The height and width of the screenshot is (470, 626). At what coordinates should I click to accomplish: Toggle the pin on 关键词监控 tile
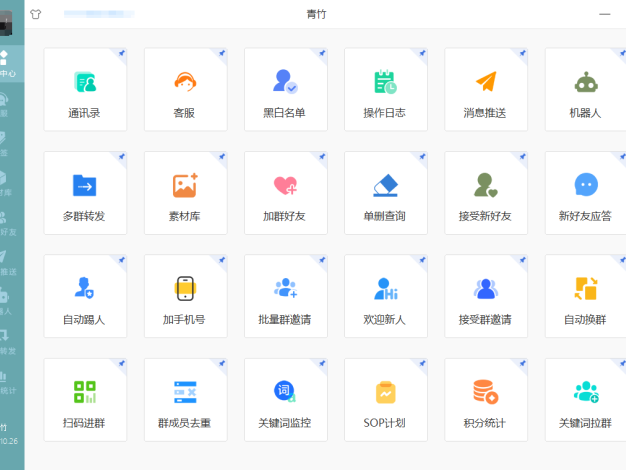click(322, 363)
